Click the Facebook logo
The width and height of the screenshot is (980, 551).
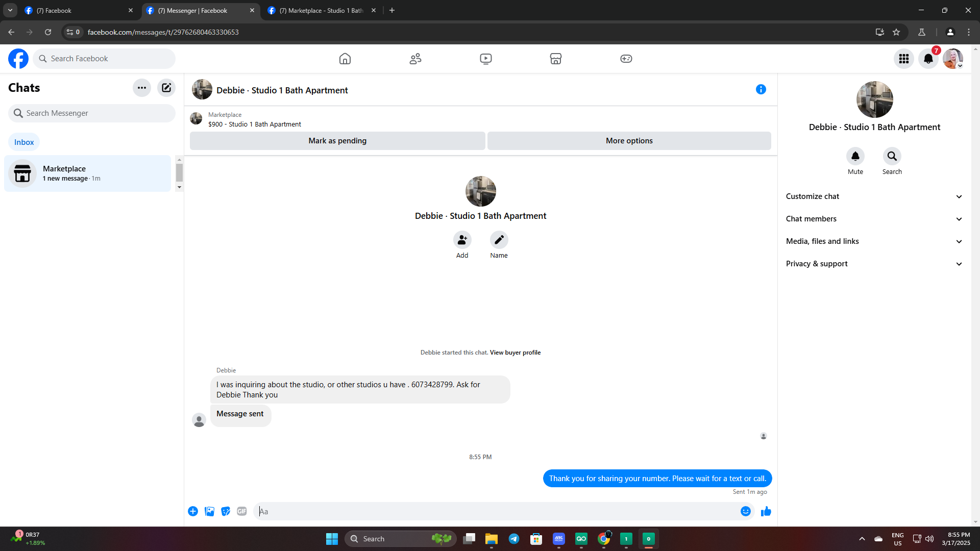18,59
